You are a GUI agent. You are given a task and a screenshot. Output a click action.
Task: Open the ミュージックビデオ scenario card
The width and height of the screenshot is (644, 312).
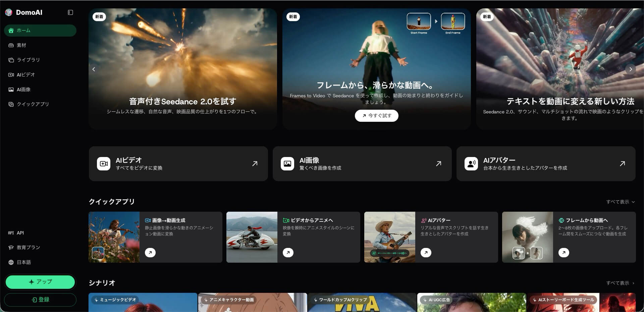(143, 302)
